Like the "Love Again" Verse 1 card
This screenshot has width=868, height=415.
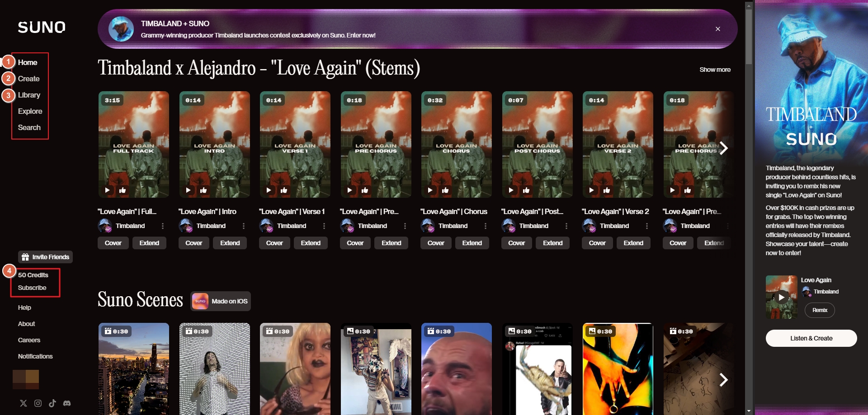coord(284,190)
